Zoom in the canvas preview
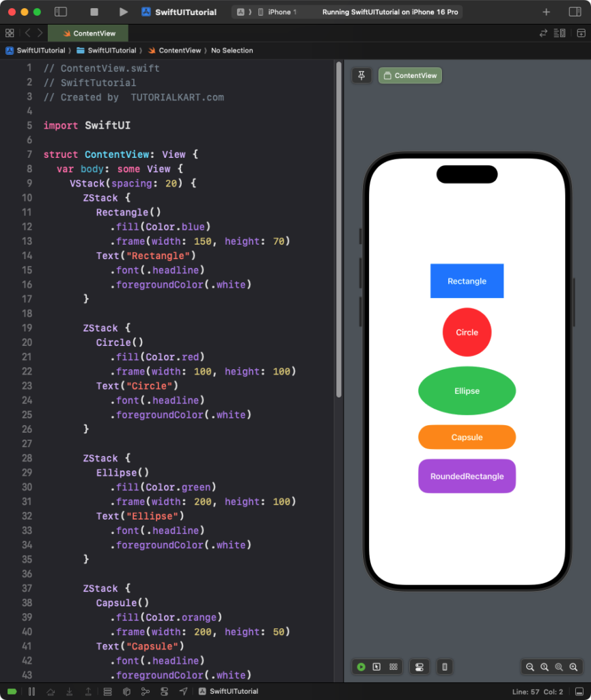Screen dimensions: 591x700 click(574, 667)
